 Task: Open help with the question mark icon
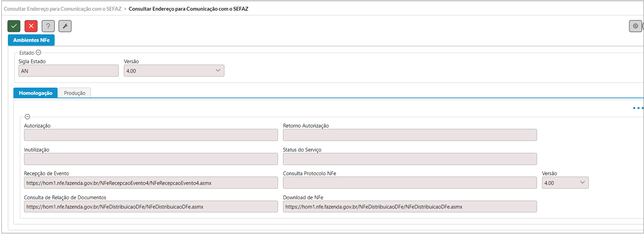[x=48, y=26]
